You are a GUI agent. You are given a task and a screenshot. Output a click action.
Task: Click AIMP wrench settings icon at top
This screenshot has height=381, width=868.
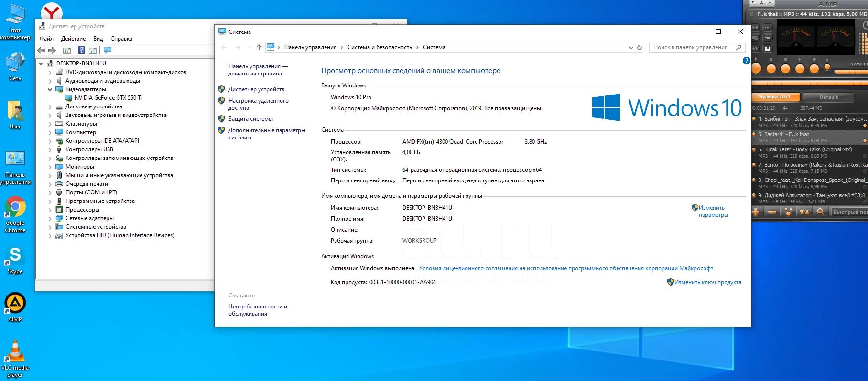coord(762,3)
